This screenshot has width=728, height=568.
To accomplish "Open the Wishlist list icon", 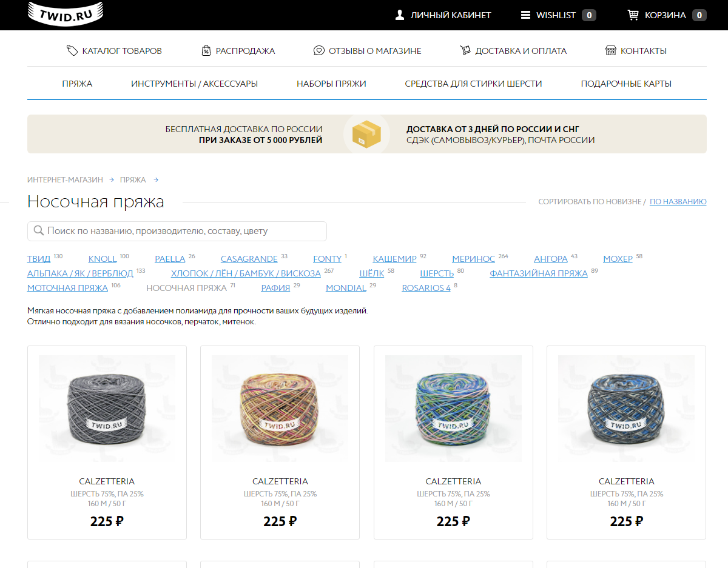I will 525,15.
